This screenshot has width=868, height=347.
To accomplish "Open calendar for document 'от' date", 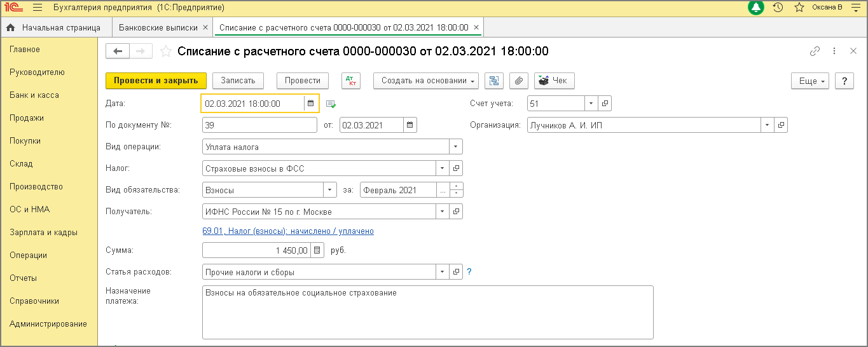I will tap(410, 125).
